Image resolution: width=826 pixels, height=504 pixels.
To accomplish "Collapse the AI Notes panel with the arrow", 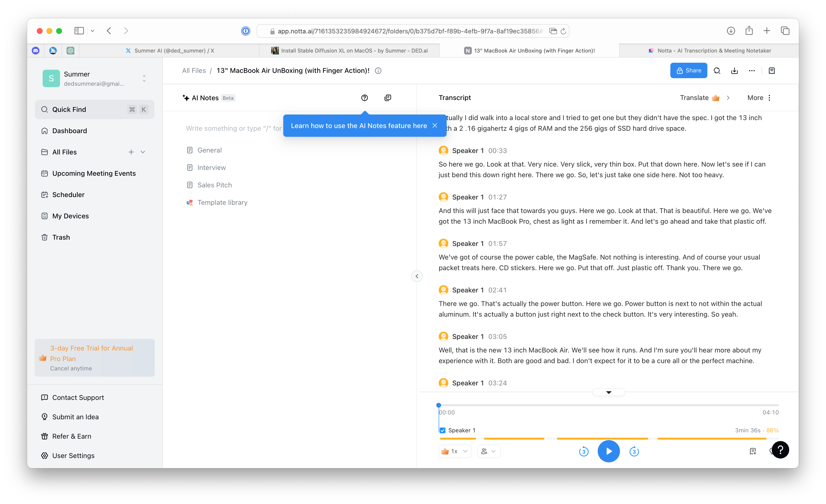I will [x=417, y=276].
